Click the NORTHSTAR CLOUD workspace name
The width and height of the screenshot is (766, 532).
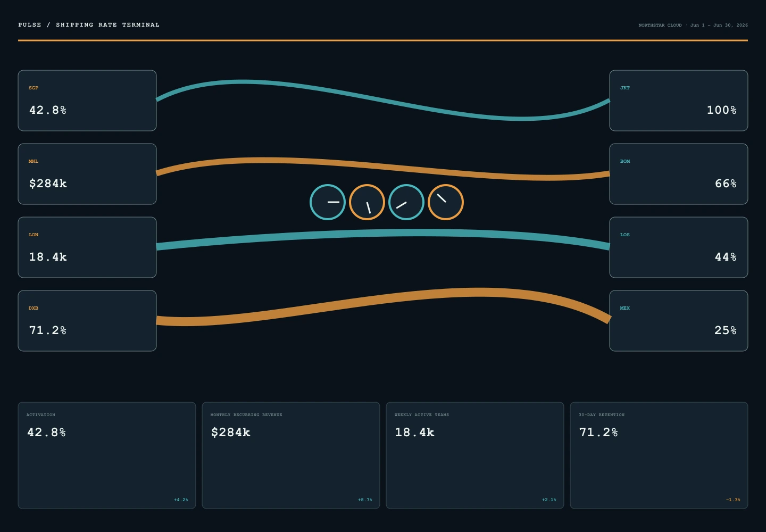[x=660, y=25]
